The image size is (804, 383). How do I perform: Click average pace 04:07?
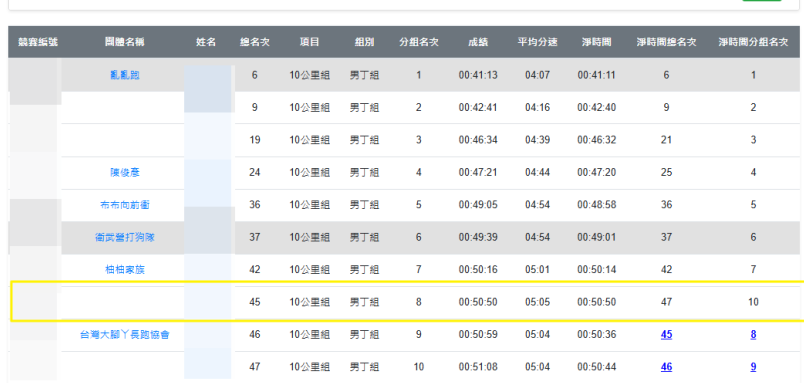coord(537,75)
